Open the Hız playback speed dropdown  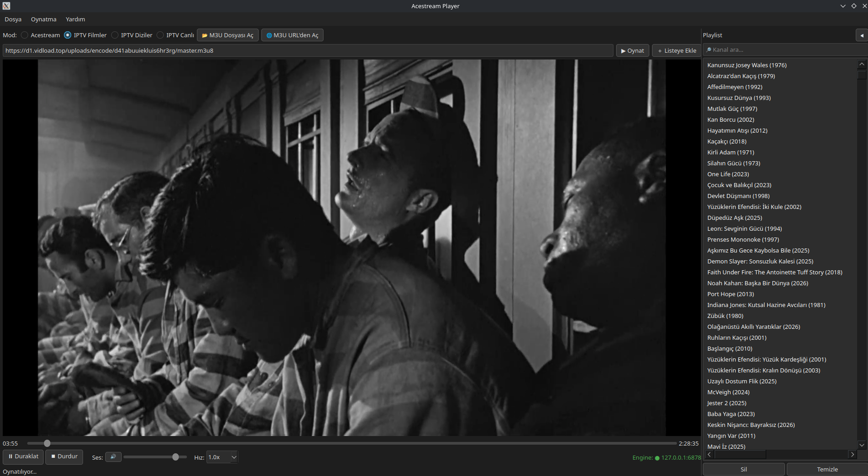222,457
